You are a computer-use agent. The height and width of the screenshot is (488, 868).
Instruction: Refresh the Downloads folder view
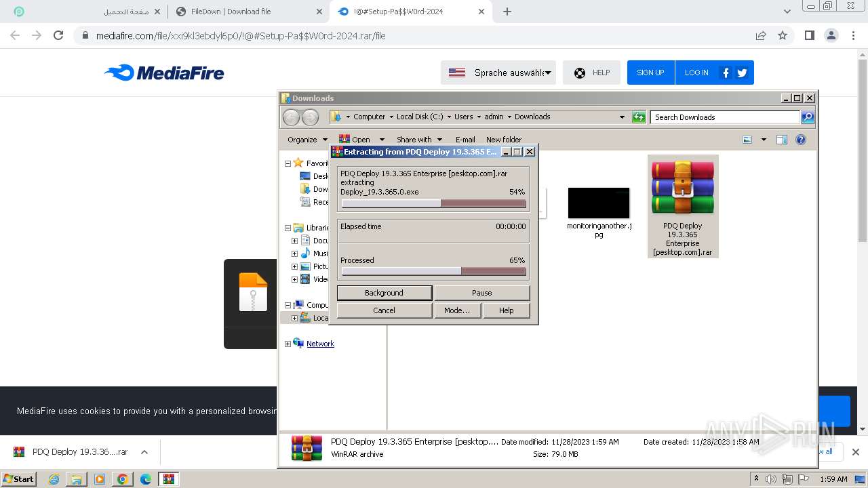(639, 117)
